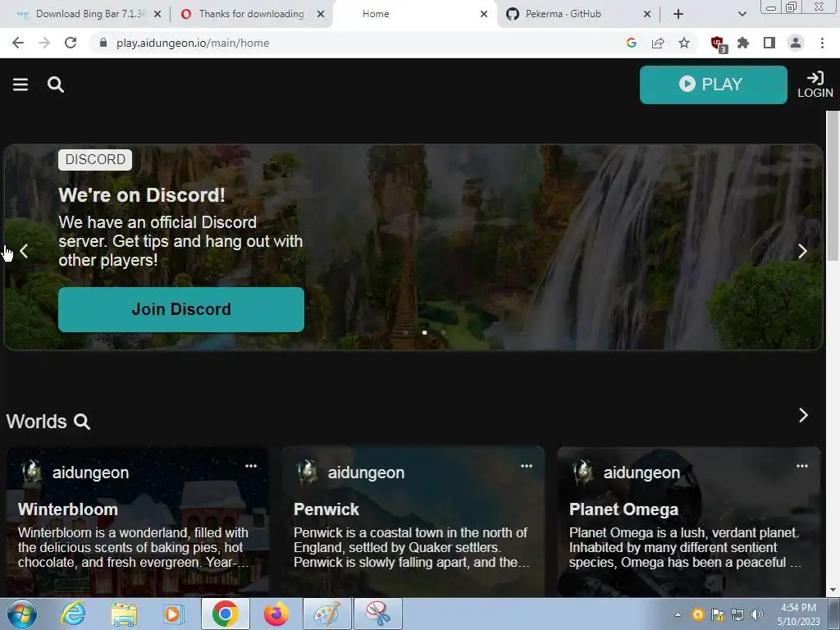The width and height of the screenshot is (840, 630).
Task: Click scrollbar down arrow at bottom
Action: [x=833, y=591]
